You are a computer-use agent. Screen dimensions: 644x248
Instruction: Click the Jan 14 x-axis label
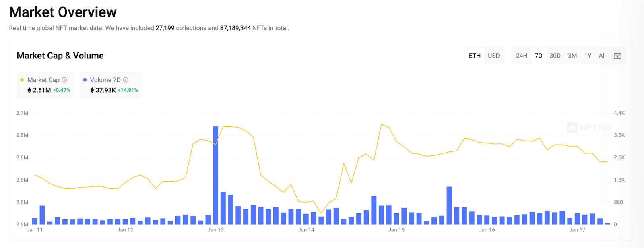pyautogui.click(x=306, y=230)
